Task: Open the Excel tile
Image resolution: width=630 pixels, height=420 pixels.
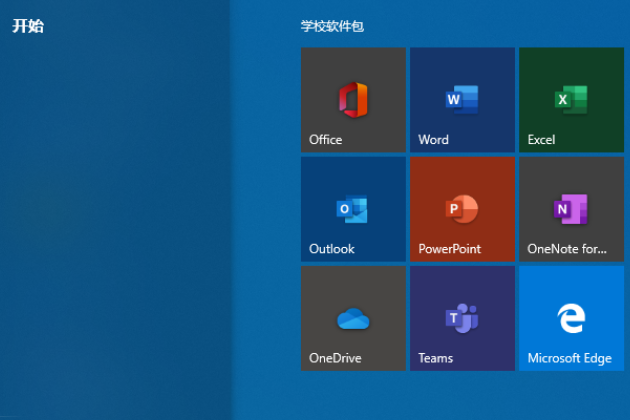Action: (x=571, y=100)
